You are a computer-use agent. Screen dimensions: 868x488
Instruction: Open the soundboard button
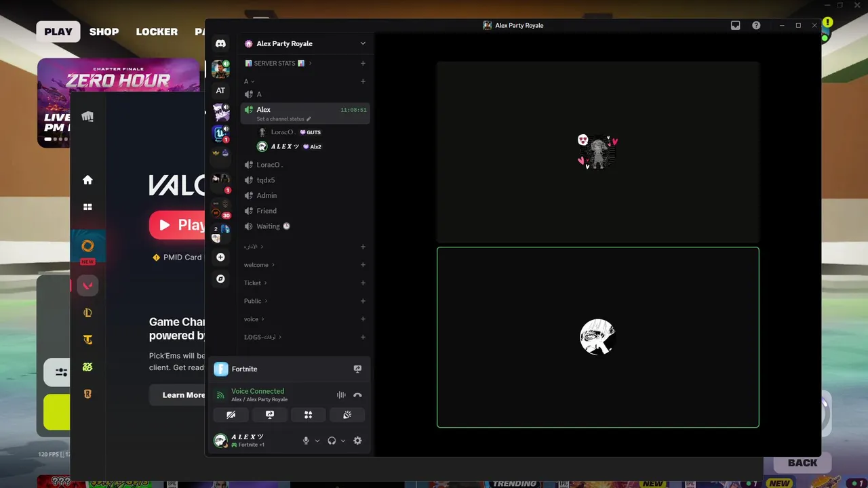point(347,415)
